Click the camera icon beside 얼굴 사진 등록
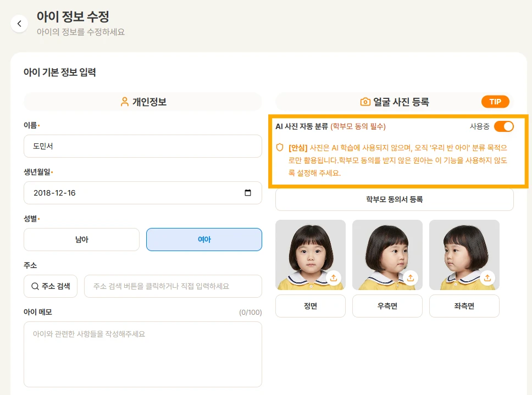Screen dimensions: 532x395 coord(365,102)
